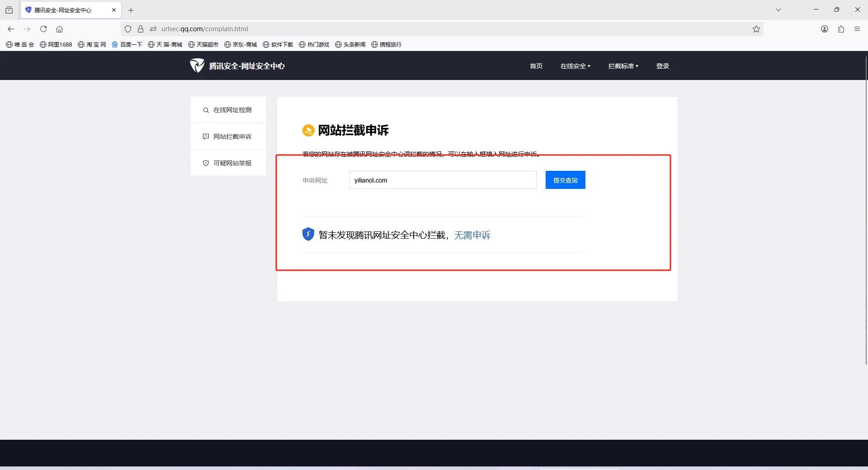Image resolution: width=868 pixels, height=470 pixels.
Task: Click the 无需申诉 link
Action: 472,235
